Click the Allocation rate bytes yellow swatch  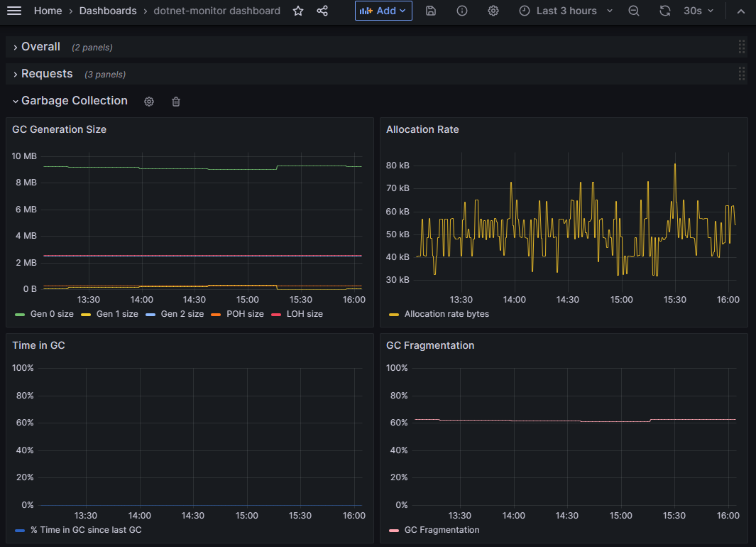point(394,314)
